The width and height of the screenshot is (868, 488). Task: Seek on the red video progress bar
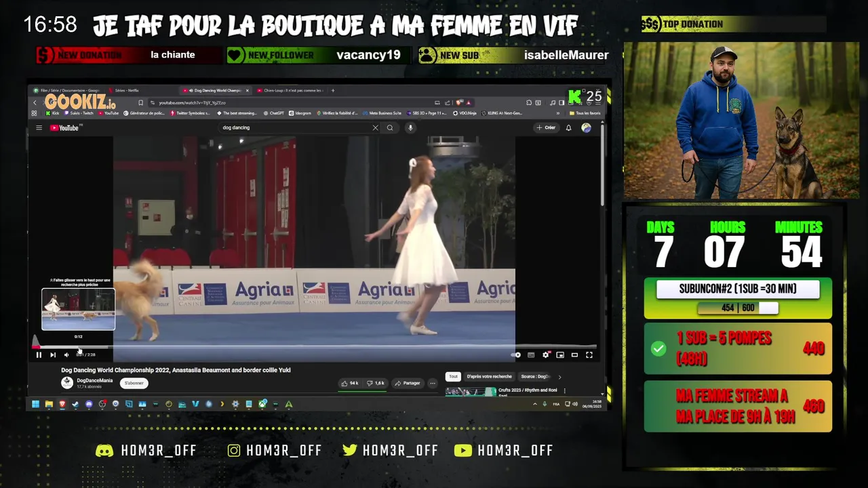315,346
